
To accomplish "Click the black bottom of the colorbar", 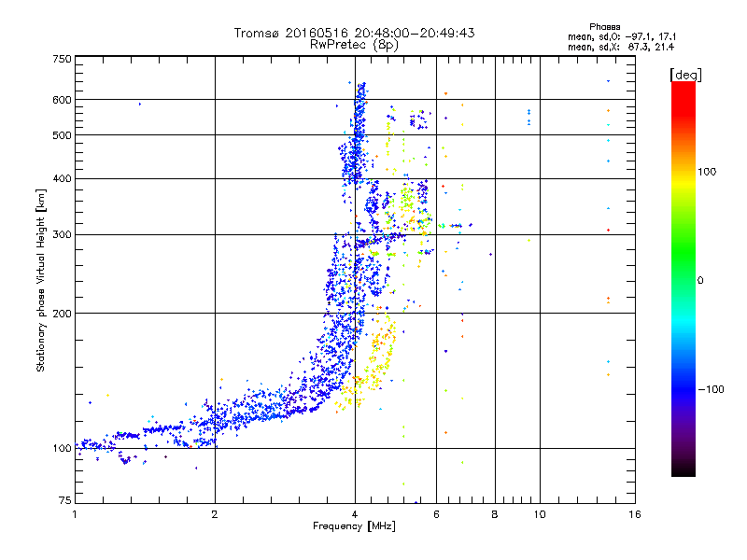I will [684, 469].
